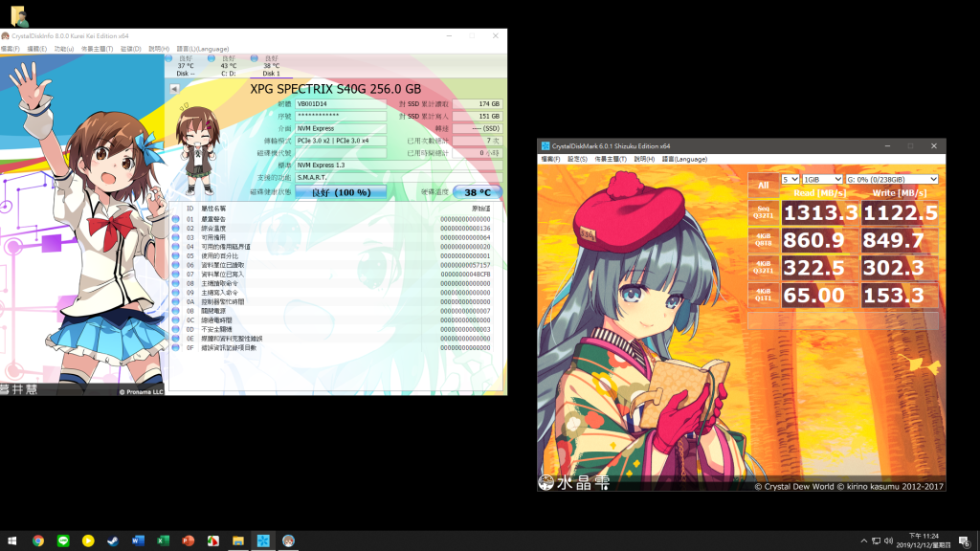980x551 pixels.
Task: Click status icon of attribute 0B
Action: point(176,311)
